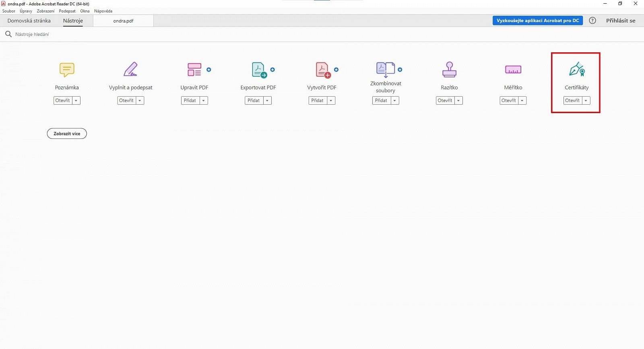The height and width of the screenshot is (349, 644).
Task: Select the Poznámka comment tool icon
Action: 67,70
